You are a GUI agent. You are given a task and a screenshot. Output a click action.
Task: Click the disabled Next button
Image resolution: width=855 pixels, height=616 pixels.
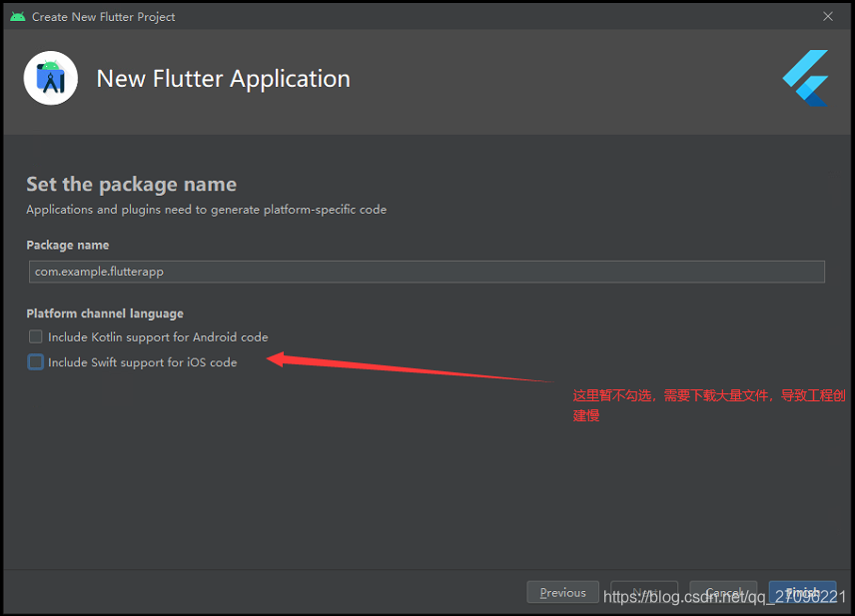(644, 592)
